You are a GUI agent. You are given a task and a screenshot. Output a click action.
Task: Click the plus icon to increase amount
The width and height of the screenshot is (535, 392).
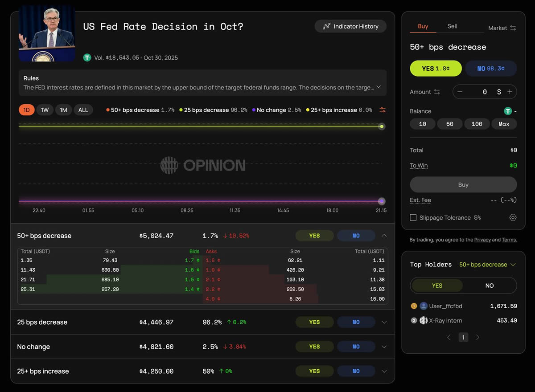point(510,92)
